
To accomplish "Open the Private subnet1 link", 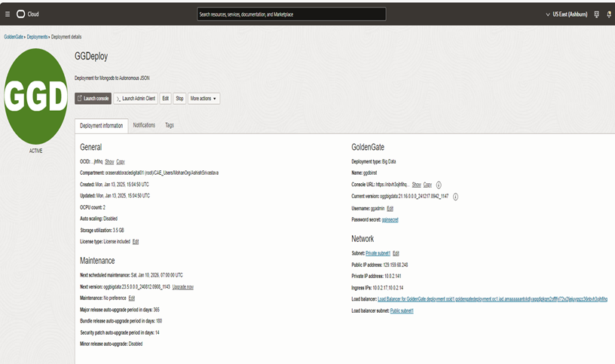I will [378, 253].
